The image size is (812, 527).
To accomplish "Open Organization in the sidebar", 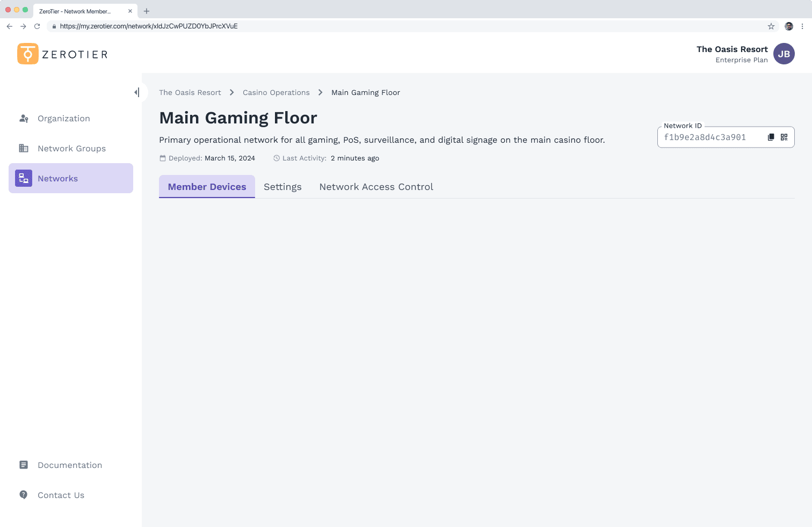I will coord(63,119).
